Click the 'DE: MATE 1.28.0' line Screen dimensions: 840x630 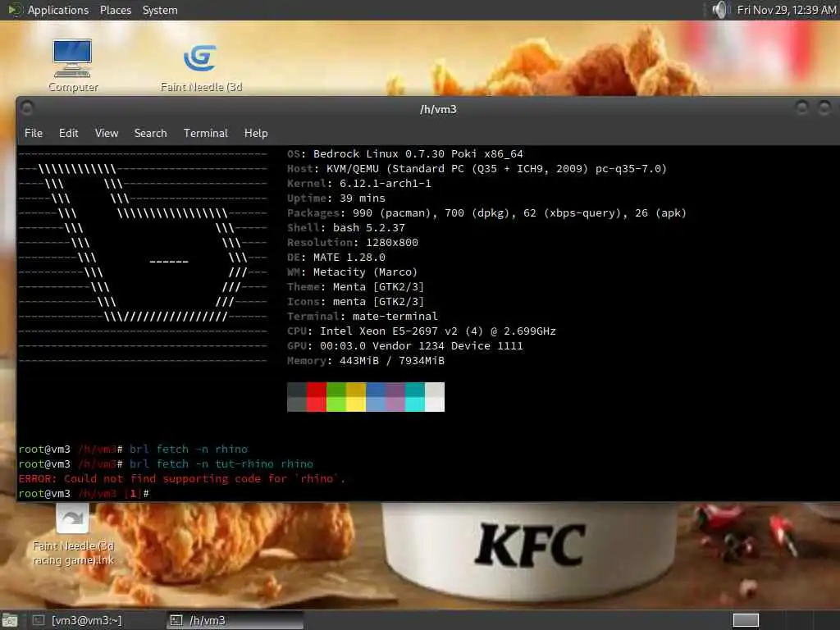(x=336, y=257)
